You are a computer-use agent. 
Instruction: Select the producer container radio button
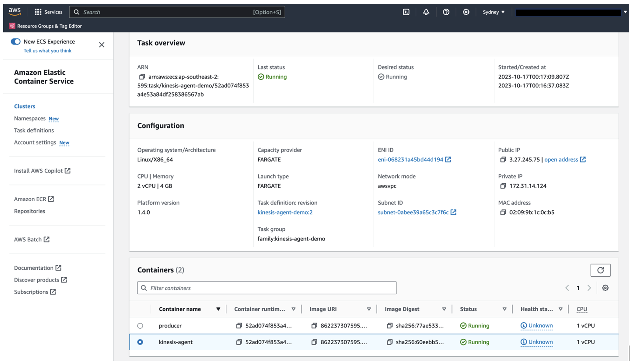141,325
